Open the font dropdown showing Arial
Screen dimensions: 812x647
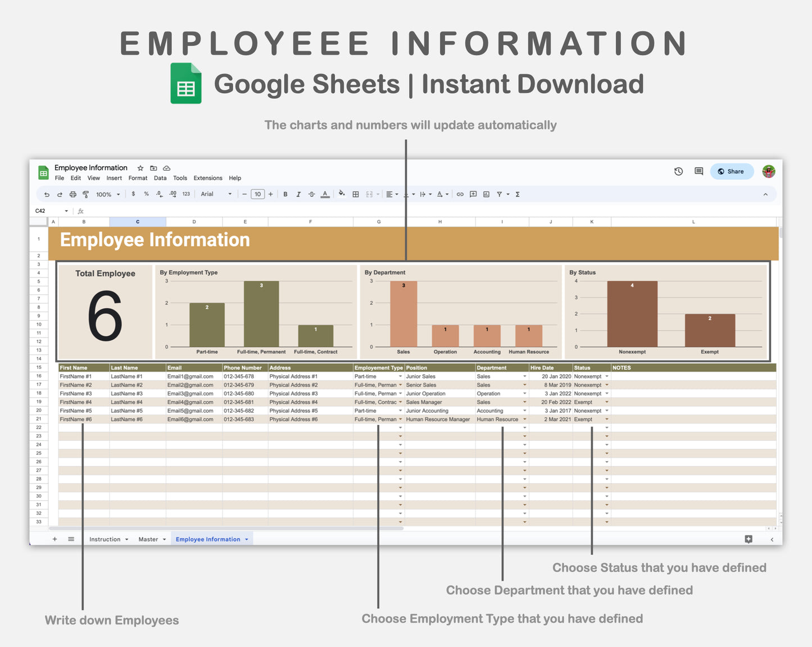[x=215, y=194]
